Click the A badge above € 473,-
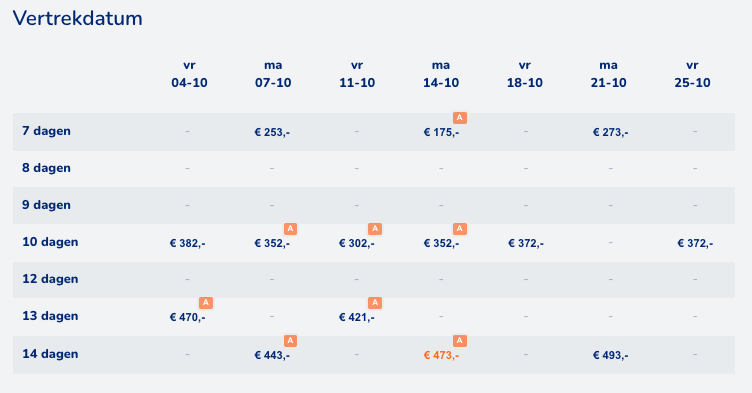 (459, 341)
